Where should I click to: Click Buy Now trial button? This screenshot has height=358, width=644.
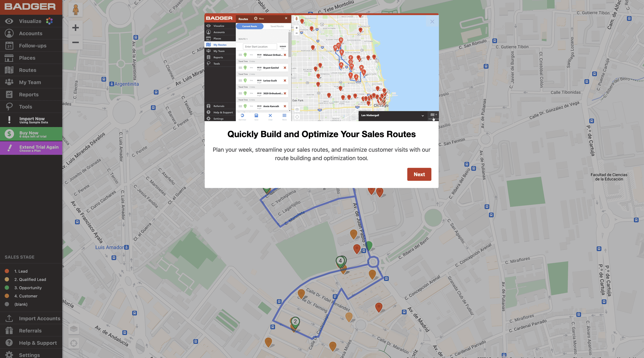31,134
